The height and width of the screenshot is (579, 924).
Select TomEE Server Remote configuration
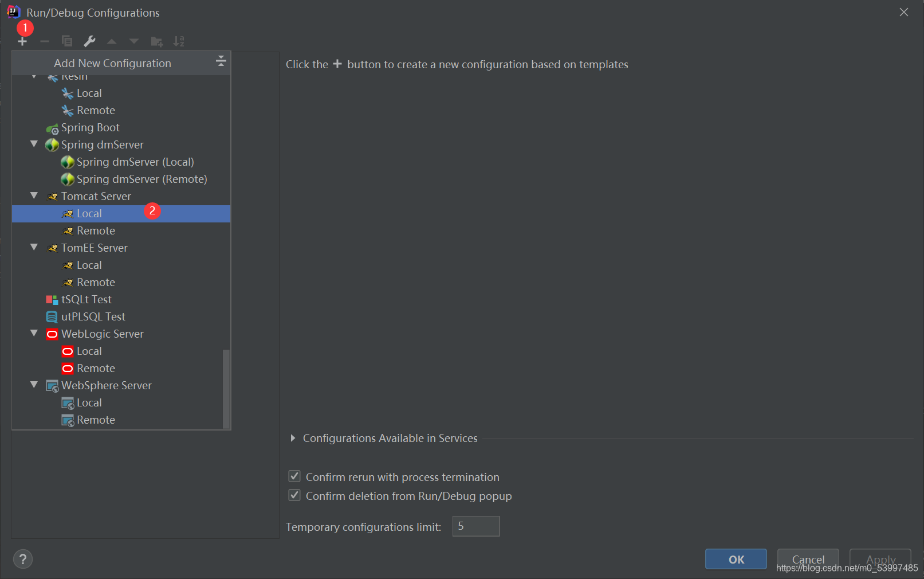121,283
